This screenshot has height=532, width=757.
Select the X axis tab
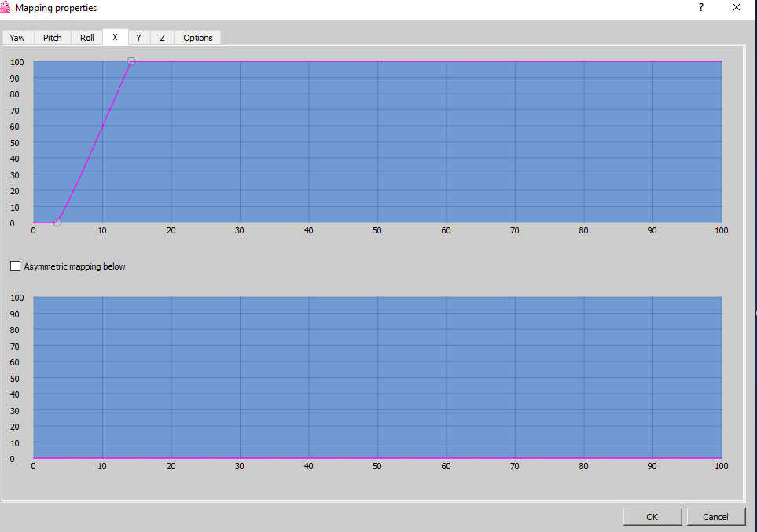click(116, 37)
